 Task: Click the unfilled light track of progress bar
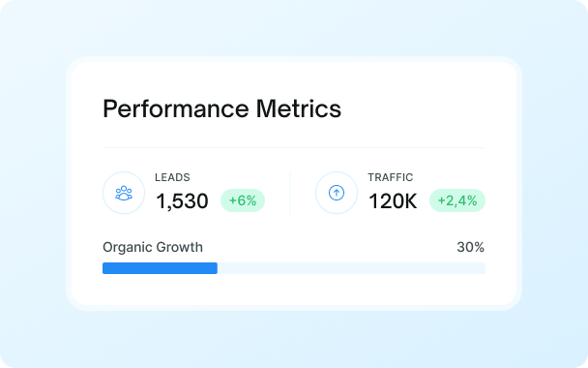point(351,268)
